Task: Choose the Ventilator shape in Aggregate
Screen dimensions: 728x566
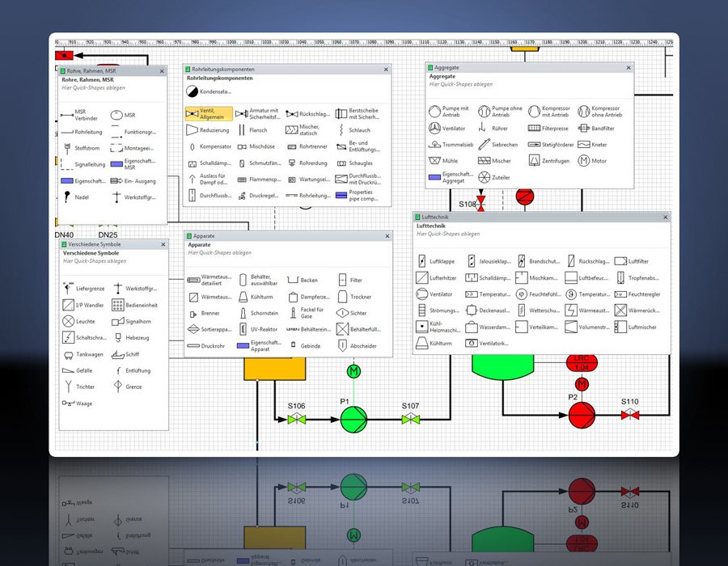Action: [x=447, y=128]
